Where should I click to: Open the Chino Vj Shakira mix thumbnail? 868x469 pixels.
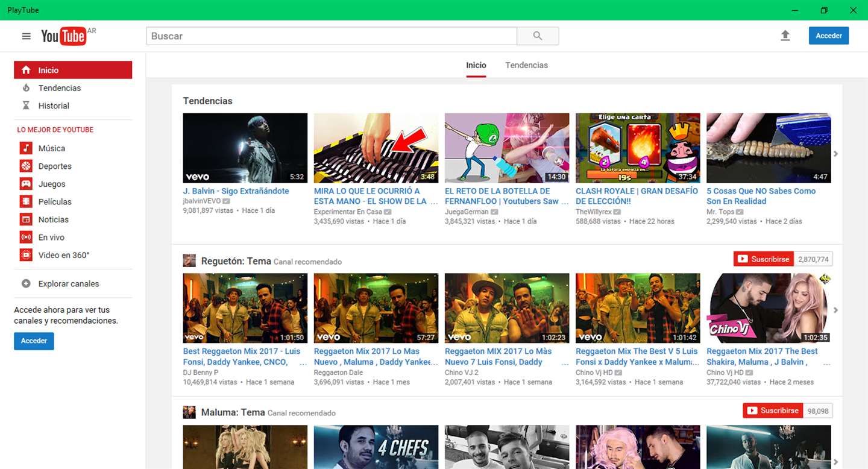[x=769, y=308]
